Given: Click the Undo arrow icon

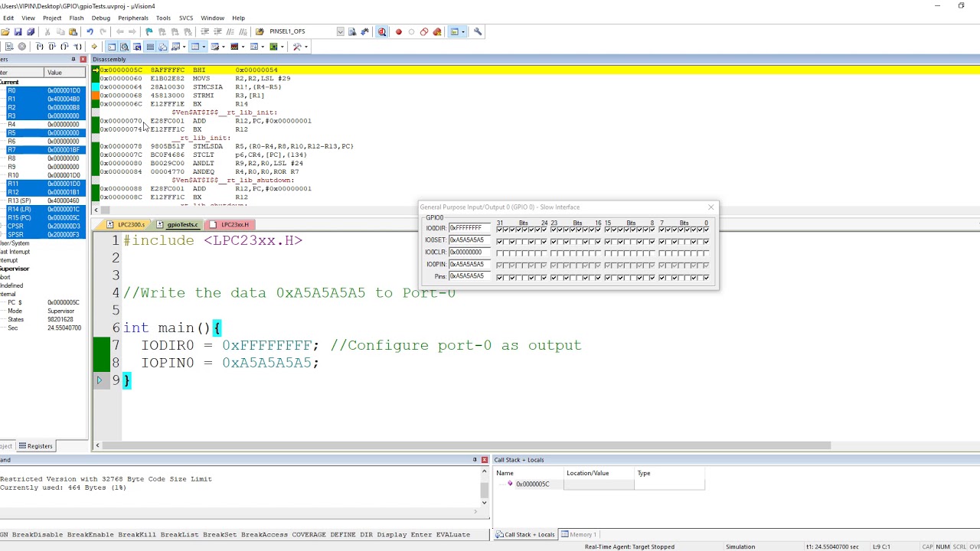Looking at the screenshot, I should point(90,31).
